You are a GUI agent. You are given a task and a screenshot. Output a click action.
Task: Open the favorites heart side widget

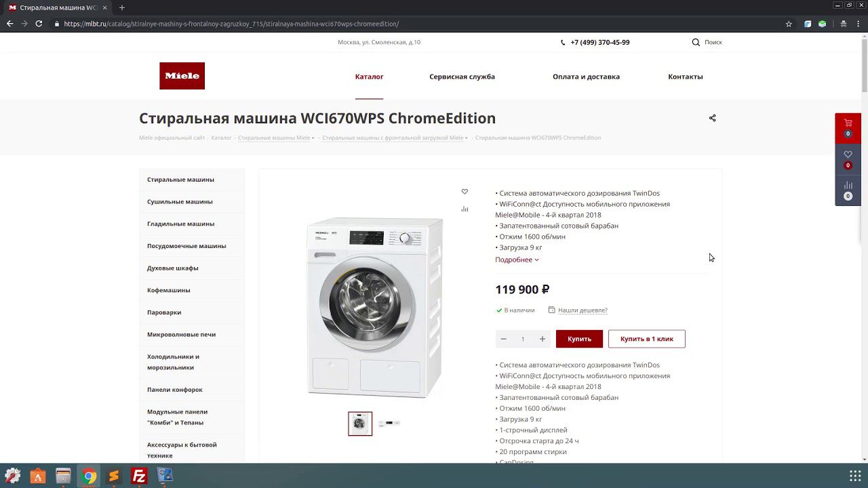[848, 159]
